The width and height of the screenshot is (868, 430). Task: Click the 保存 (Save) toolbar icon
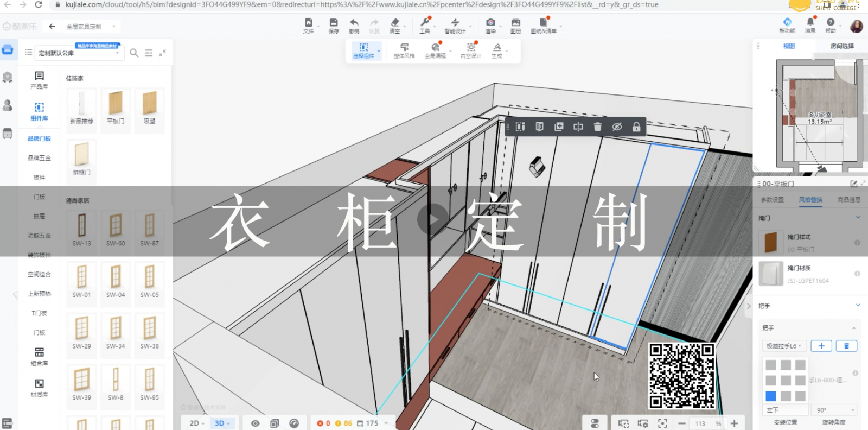pyautogui.click(x=333, y=23)
